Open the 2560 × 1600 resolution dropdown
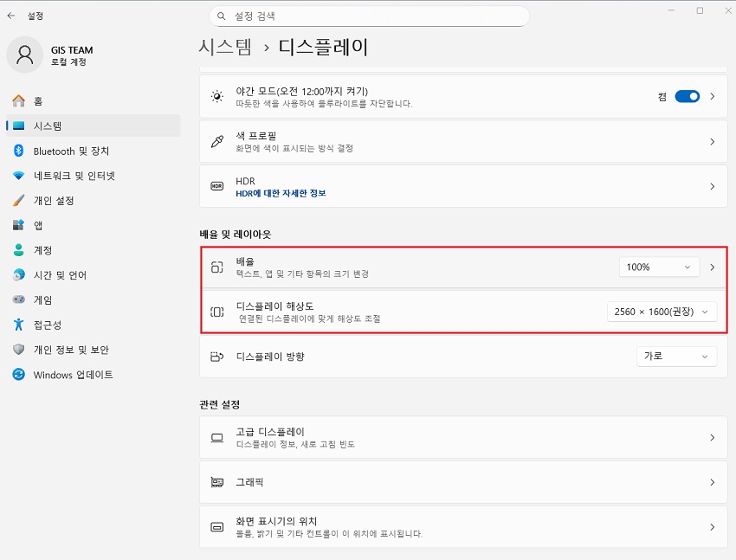The width and height of the screenshot is (736, 560). [x=662, y=312]
